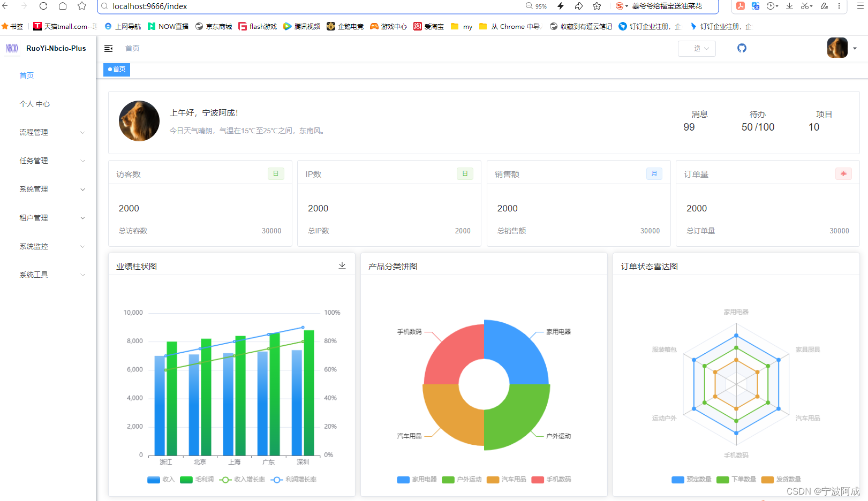Toggle 利润增长率 line in legend
This screenshot has width=868, height=501.
click(294, 480)
